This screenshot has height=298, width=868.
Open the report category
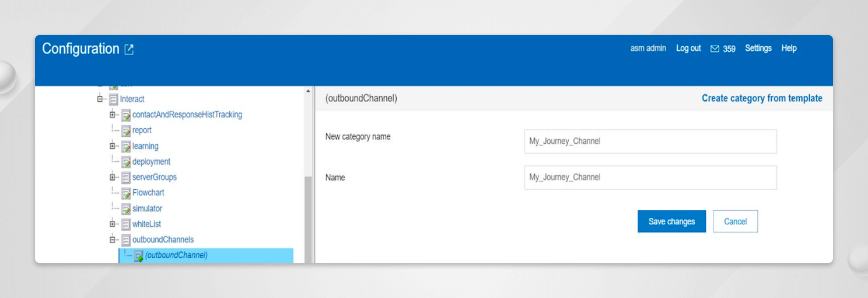tap(142, 130)
